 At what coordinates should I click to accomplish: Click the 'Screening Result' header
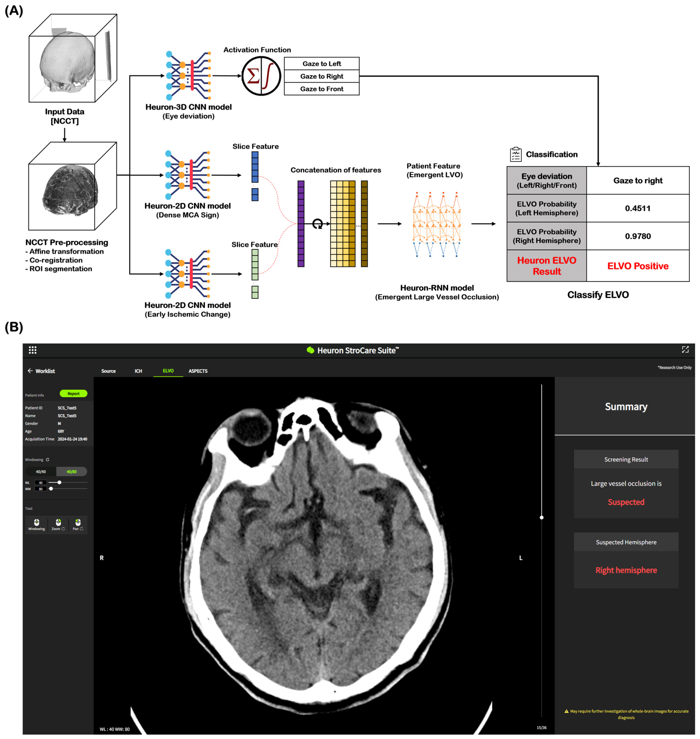[x=626, y=459]
